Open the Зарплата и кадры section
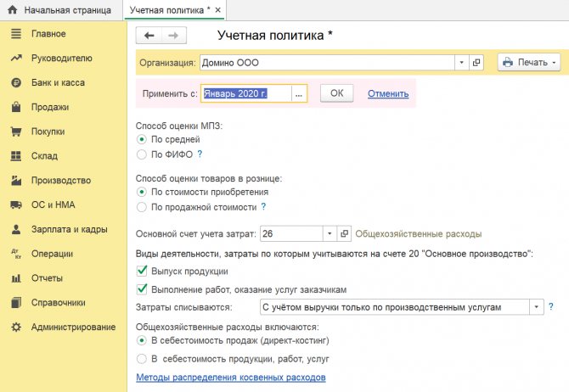Viewport: 569px width, 392px height. (x=68, y=229)
